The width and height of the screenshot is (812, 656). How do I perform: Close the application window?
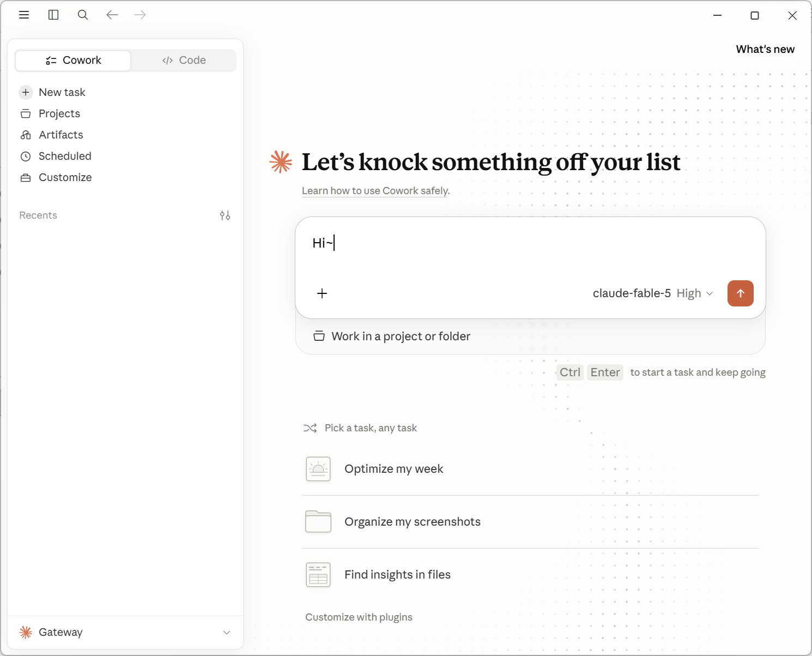pyautogui.click(x=792, y=15)
